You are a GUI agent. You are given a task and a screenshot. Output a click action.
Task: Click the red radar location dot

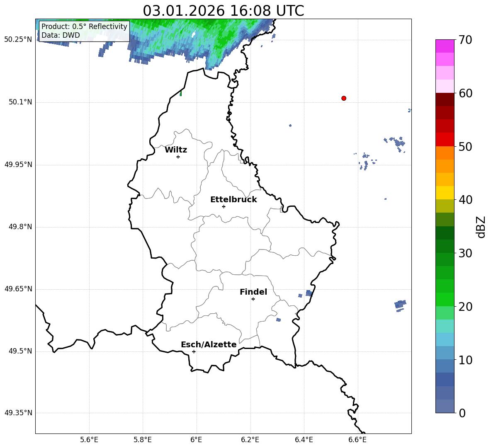[344, 98]
